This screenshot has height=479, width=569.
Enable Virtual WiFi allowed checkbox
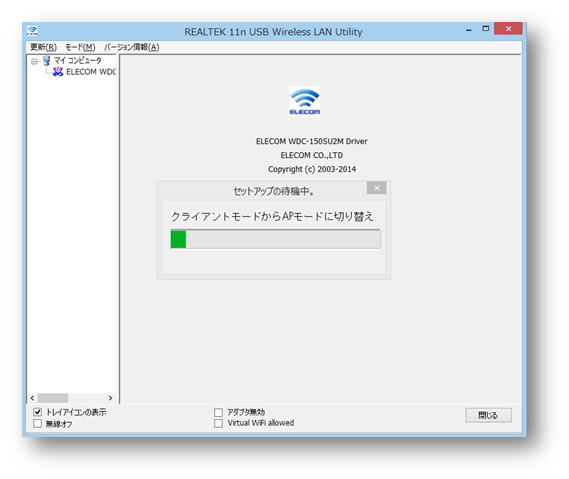218,423
